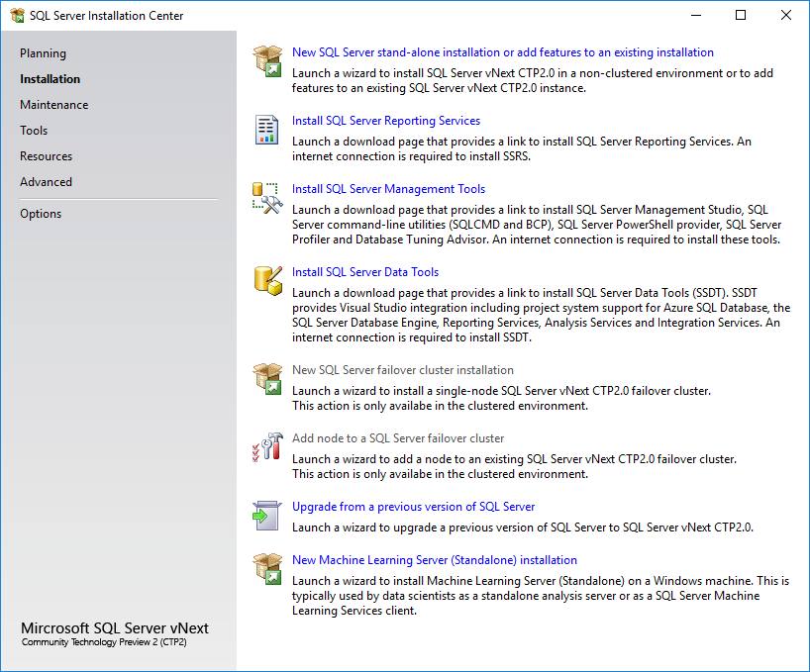Open the Advanced section
Screen dimensions: 810x672
46,181
